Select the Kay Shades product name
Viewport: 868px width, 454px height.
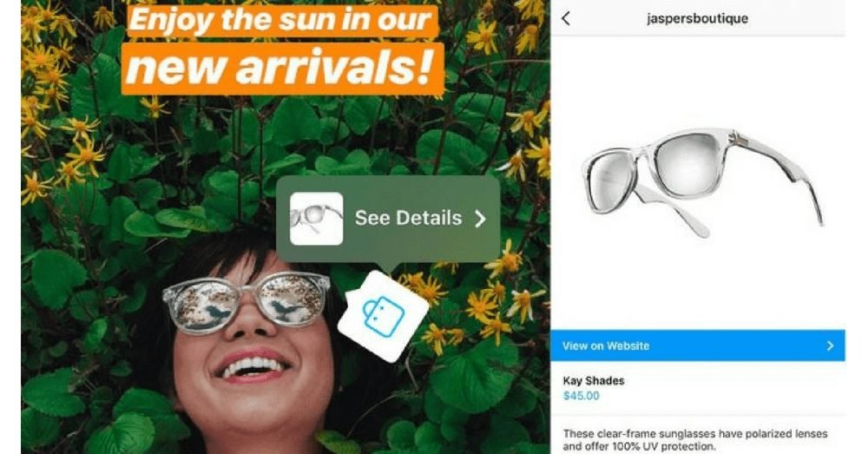(x=594, y=381)
